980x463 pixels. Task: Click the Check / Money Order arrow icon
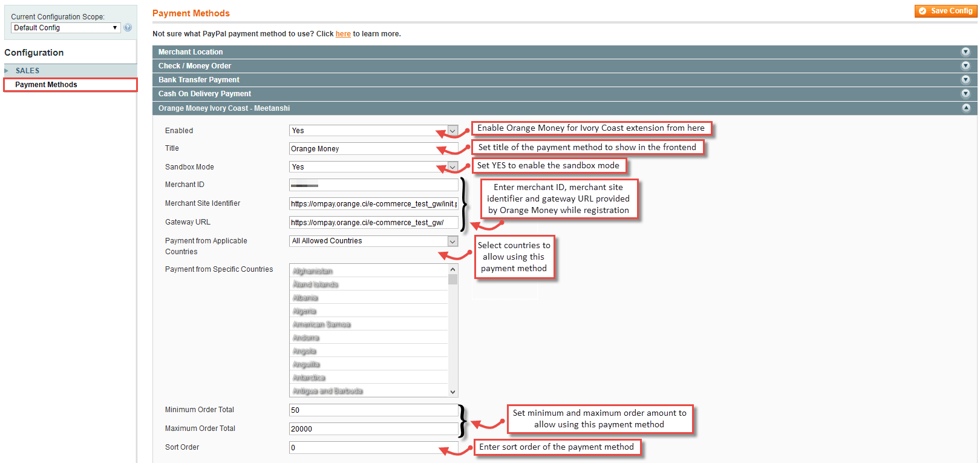[x=965, y=66]
